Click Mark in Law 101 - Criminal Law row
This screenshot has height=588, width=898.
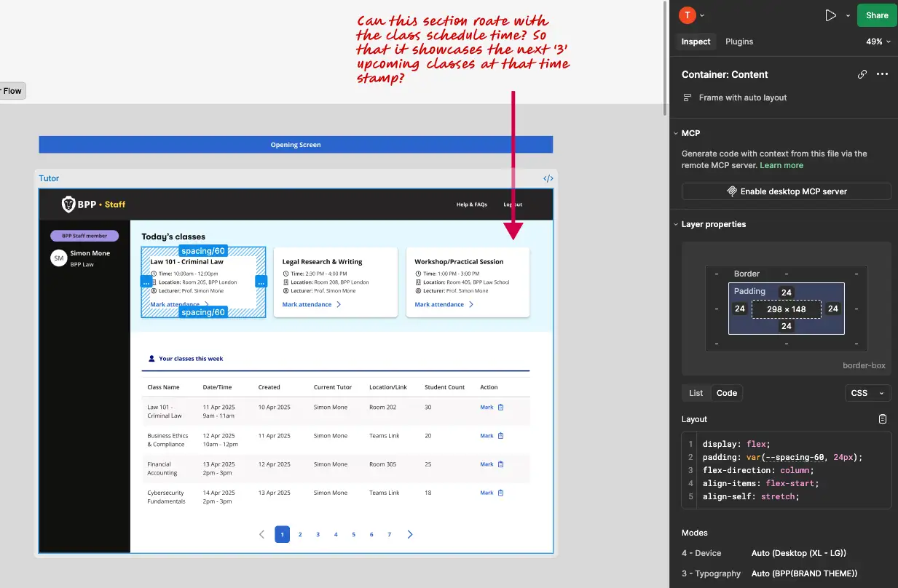(x=487, y=408)
